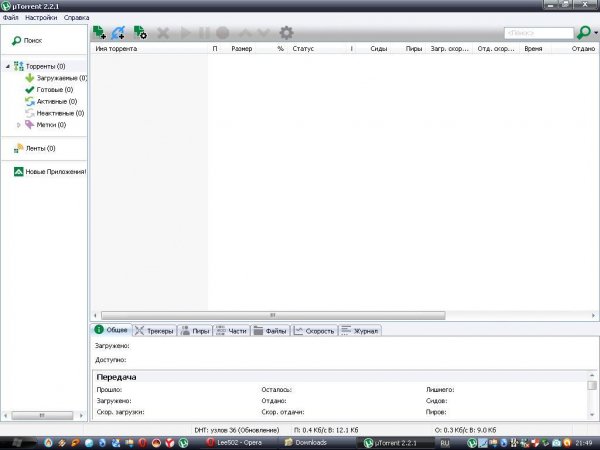Click the Start torrent play icon
Screen dimensions: 600x450
pyautogui.click(x=186, y=33)
